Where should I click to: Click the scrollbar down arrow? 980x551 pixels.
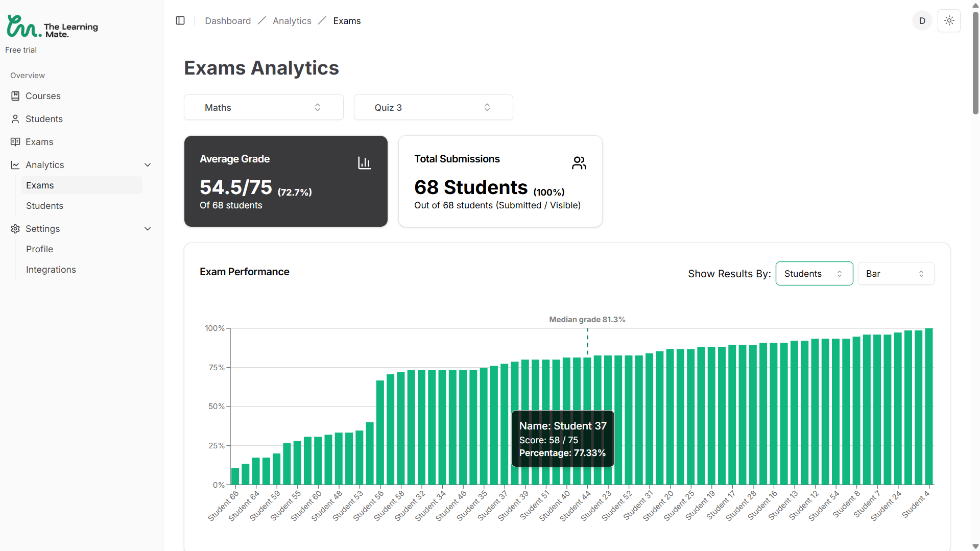pos(975,546)
